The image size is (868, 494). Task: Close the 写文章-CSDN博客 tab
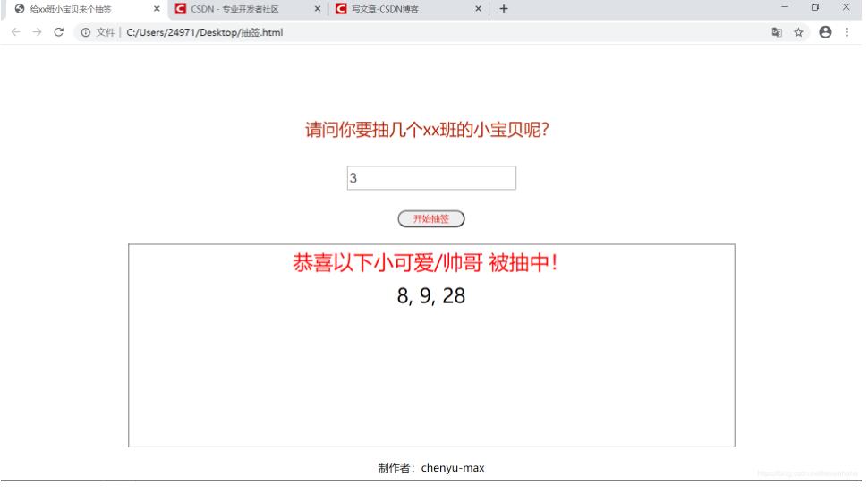pos(478,9)
